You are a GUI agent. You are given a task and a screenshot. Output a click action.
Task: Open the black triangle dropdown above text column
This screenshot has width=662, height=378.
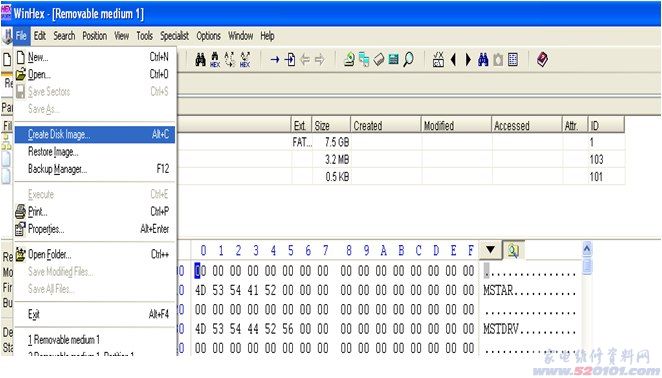coord(490,250)
